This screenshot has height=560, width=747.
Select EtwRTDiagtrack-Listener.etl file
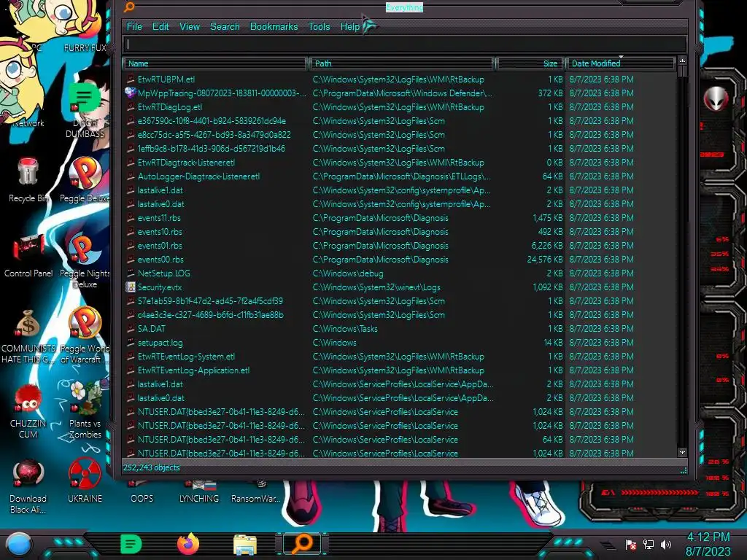[x=186, y=163]
